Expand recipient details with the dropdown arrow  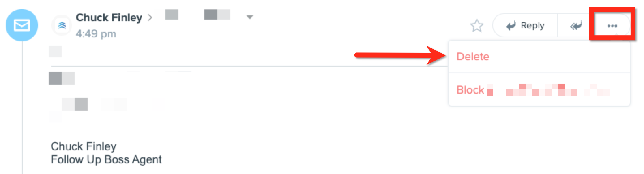250,17
